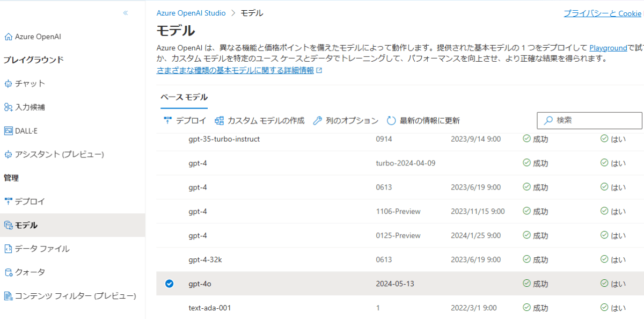Click the デプロイ icon under 管理
Screen dimensions: 644x319
click(8, 201)
